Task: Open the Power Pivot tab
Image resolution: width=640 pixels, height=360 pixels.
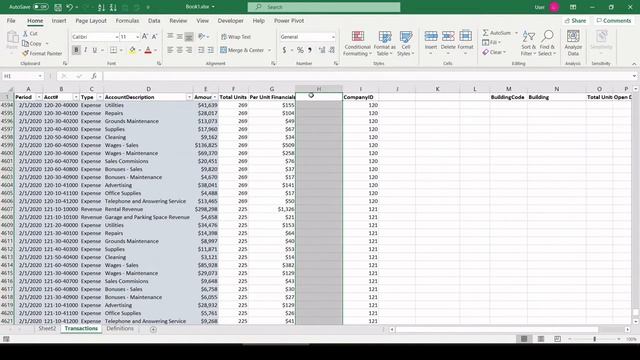Action: point(289,20)
